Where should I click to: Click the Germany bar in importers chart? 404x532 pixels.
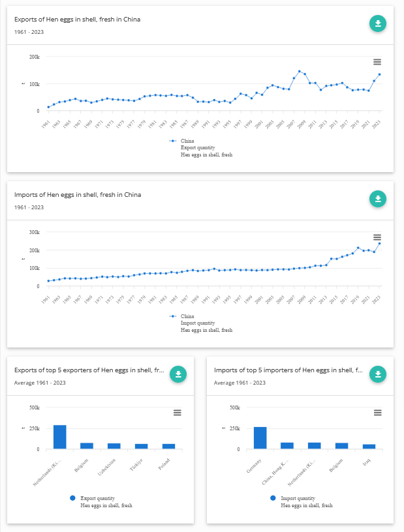coord(260,438)
